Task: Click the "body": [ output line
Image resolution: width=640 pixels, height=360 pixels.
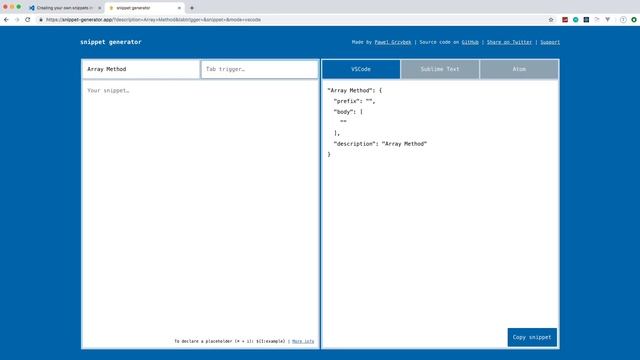Action: (x=348, y=111)
